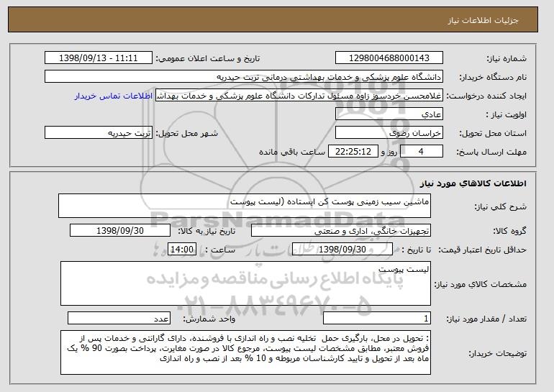Select the announcement date field 1398/09/13 - 11:11
The height and width of the screenshot is (392, 554).
pyautogui.click(x=99, y=58)
